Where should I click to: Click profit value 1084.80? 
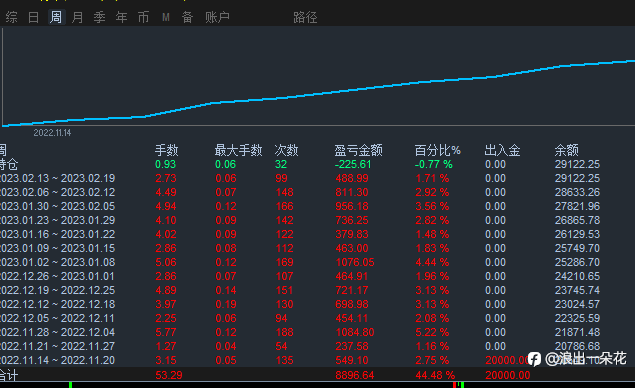point(355,333)
